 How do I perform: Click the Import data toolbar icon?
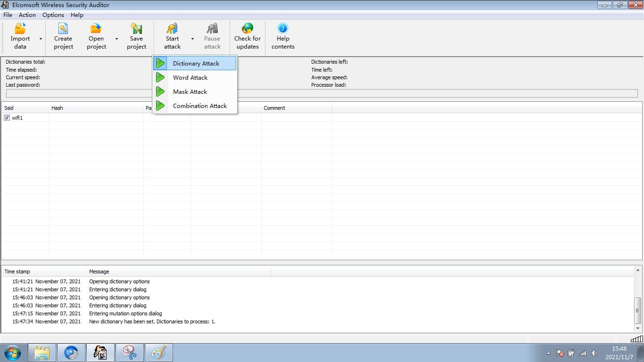pyautogui.click(x=20, y=29)
